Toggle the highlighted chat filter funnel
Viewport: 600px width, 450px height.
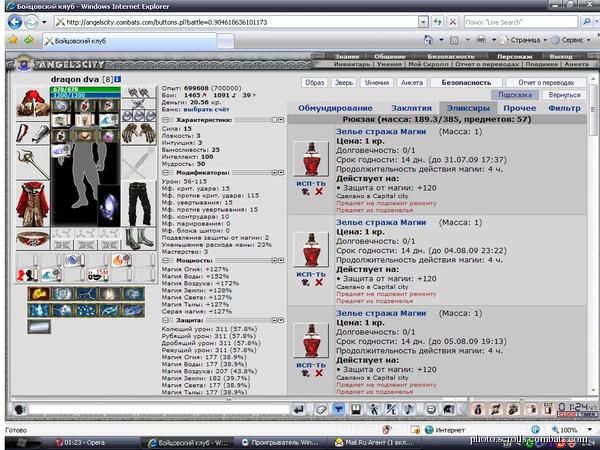338,409
